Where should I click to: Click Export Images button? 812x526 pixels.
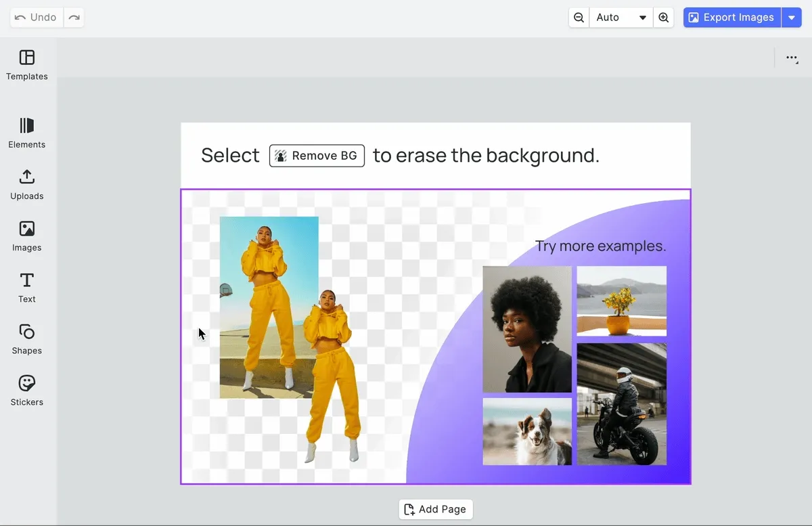tap(732, 18)
